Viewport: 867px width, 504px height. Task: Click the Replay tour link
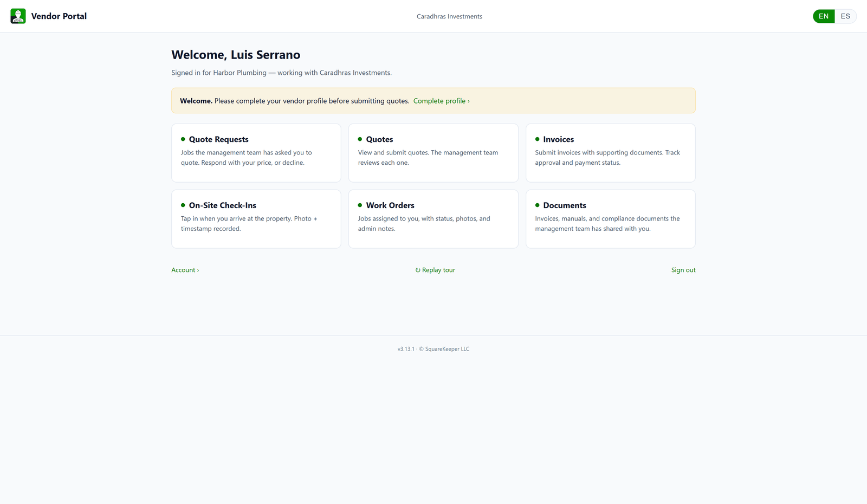click(435, 270)
